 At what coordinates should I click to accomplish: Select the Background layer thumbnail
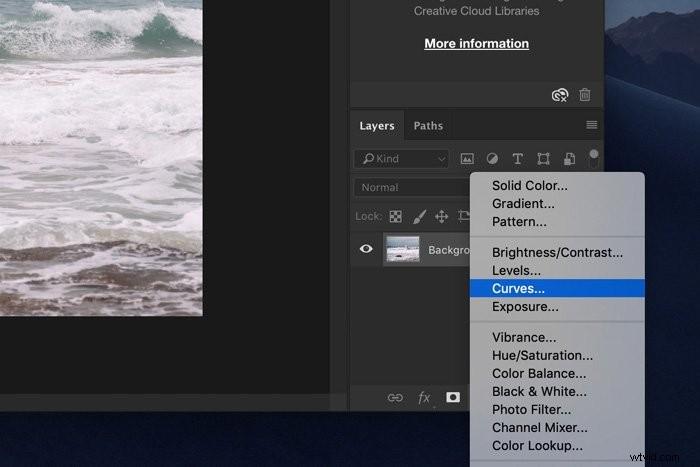click(x=403, y=249)
